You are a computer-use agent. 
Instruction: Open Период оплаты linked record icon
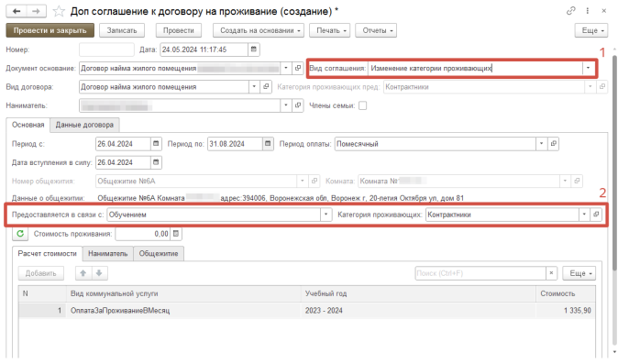click(x=554, y=144)
